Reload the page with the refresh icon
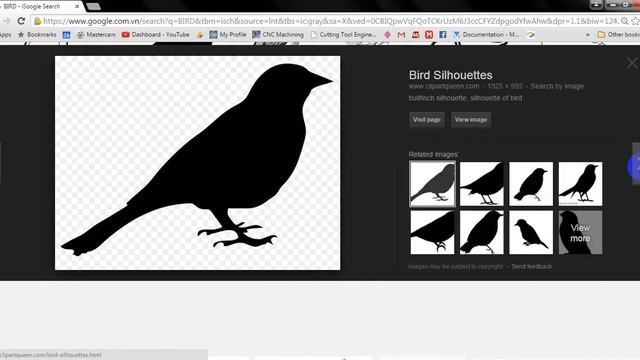This screenshot has width=640, height=360. pos(21,21)
